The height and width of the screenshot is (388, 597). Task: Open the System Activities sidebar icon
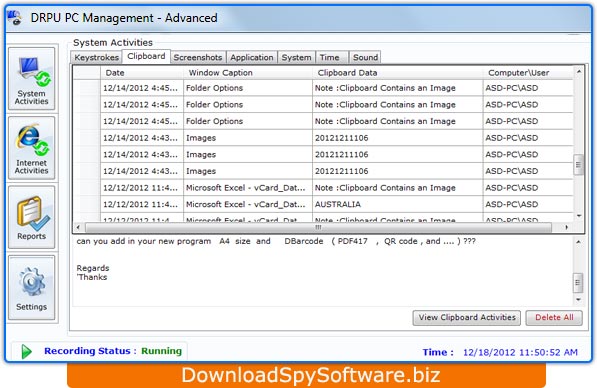[x=32, y=79]
